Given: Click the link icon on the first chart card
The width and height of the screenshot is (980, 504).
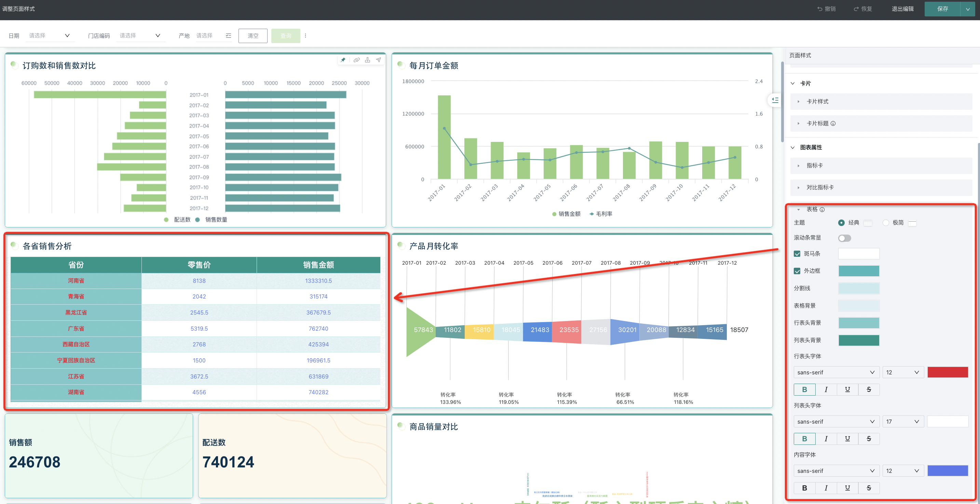Looking at the screenshot, I should [x=356, y=60].
